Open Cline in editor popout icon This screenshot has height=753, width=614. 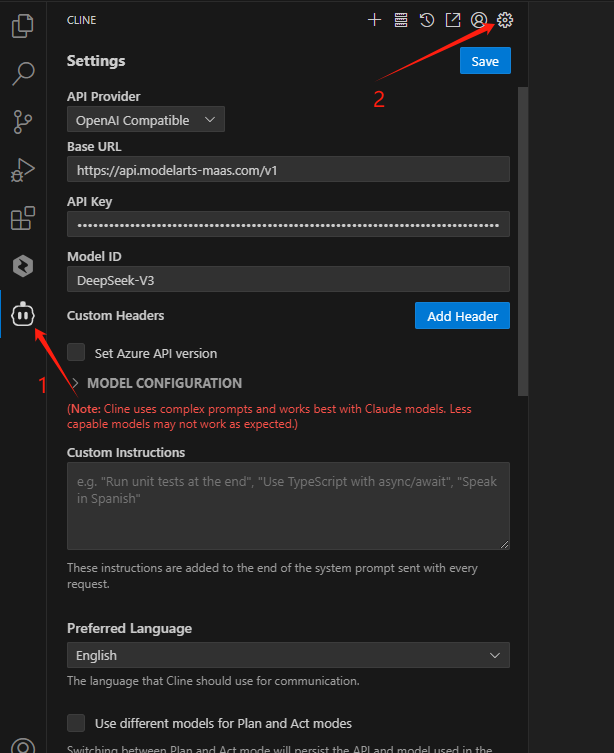point(453,20)
